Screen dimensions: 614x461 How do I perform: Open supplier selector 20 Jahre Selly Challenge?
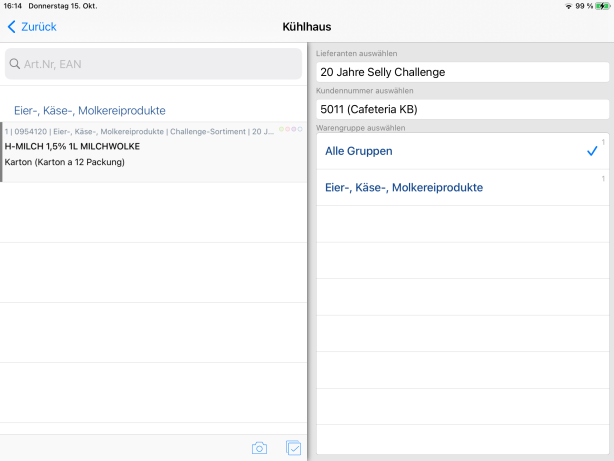[x=462, y=72]
